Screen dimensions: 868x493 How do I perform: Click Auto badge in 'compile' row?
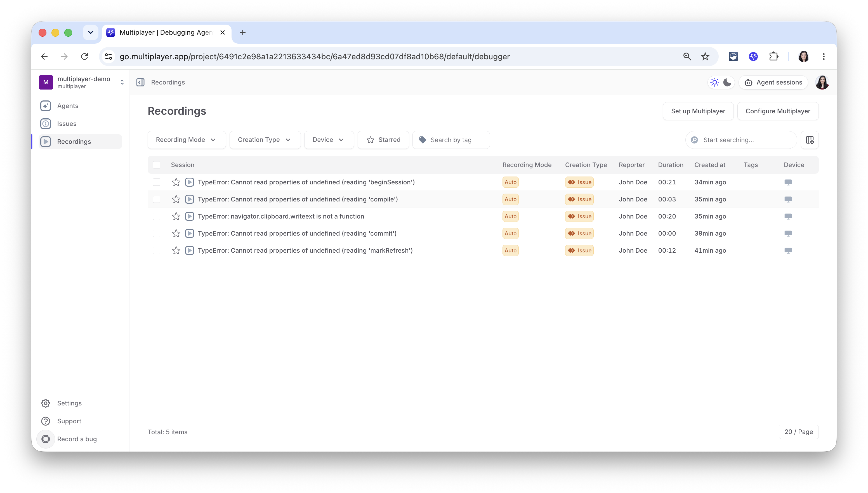[x=510, y=199]
